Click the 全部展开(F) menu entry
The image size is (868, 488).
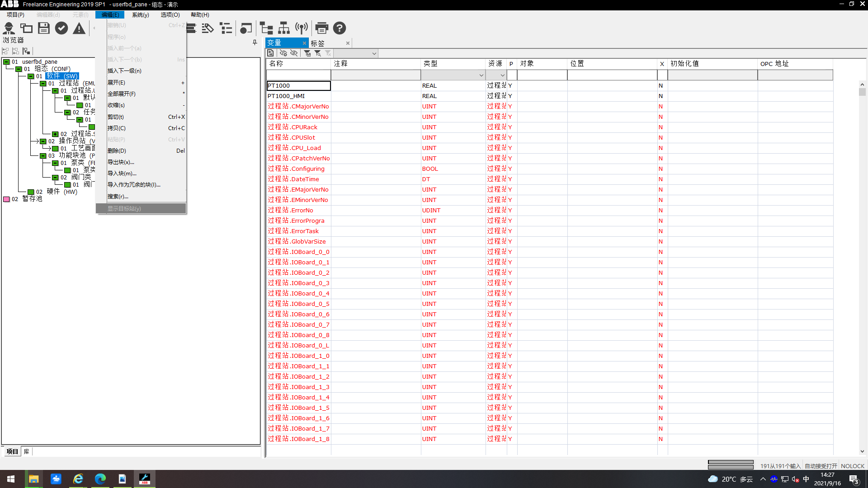122,94
